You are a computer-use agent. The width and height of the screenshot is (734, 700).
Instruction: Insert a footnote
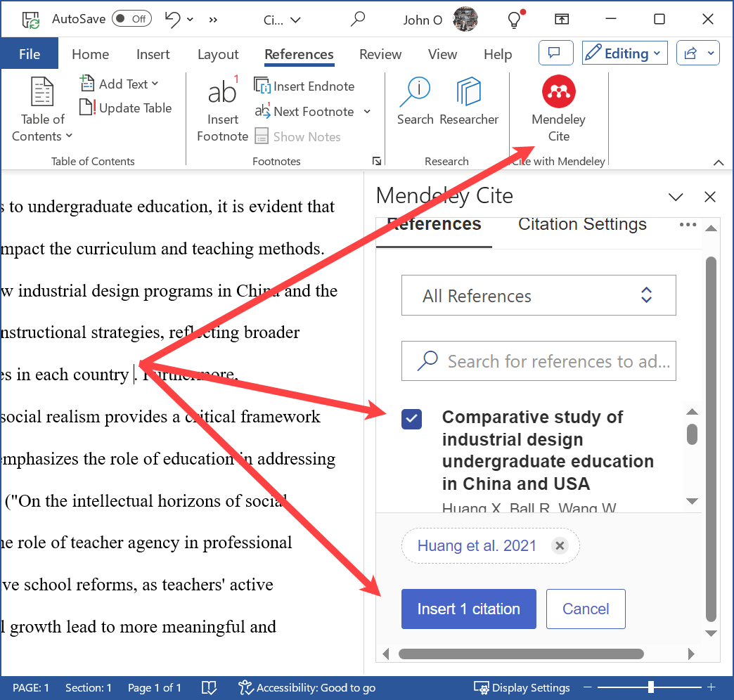coord(222,109)
